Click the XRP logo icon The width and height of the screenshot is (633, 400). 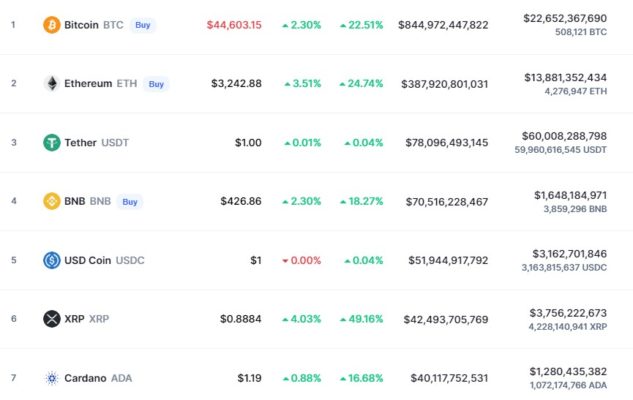click(x=52, y=319)
